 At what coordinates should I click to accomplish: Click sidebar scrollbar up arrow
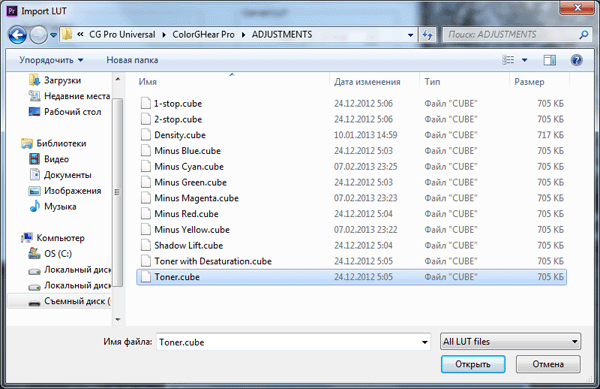118,80
